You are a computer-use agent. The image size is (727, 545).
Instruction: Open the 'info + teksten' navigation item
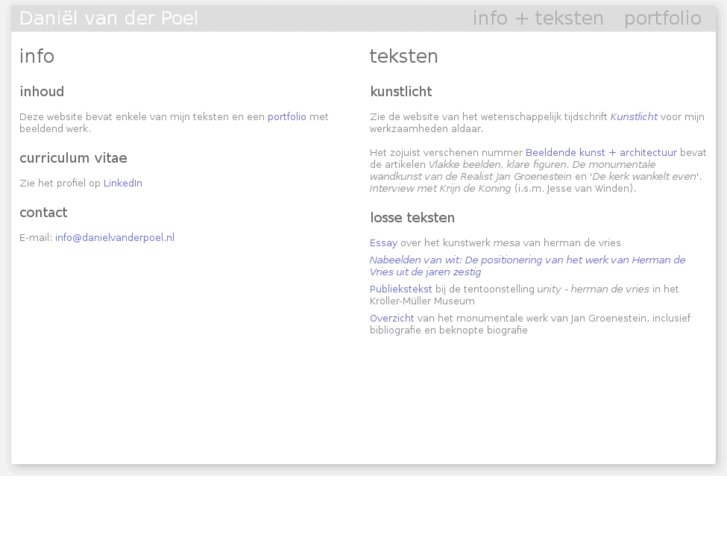pos(538,19)
